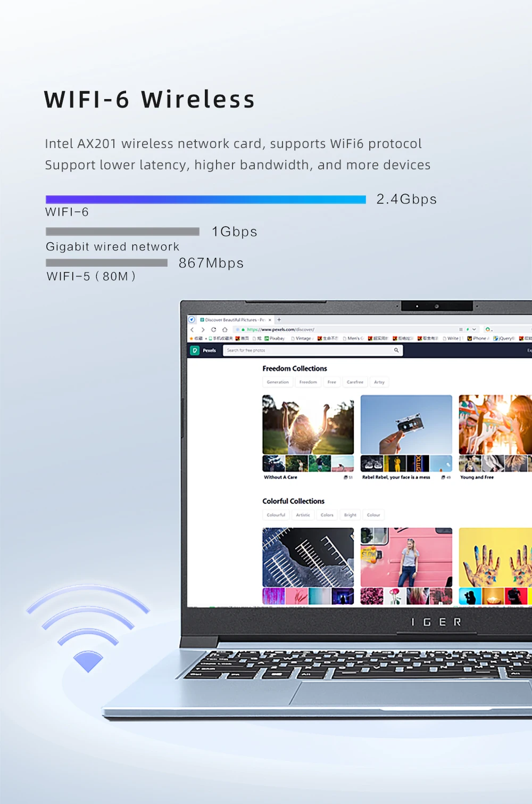The height and width of the screenshot is (804, 532).
Task: Open the painted hands photo
Action: (x=495, y=557)
